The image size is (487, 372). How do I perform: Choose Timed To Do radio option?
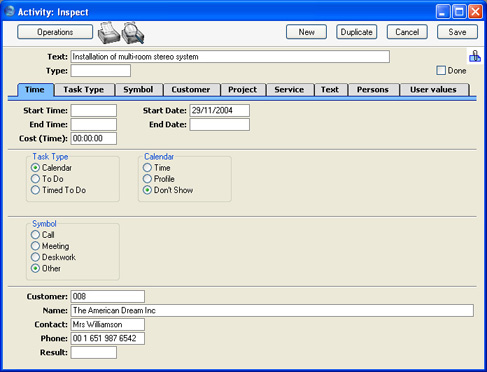[35, 190]
